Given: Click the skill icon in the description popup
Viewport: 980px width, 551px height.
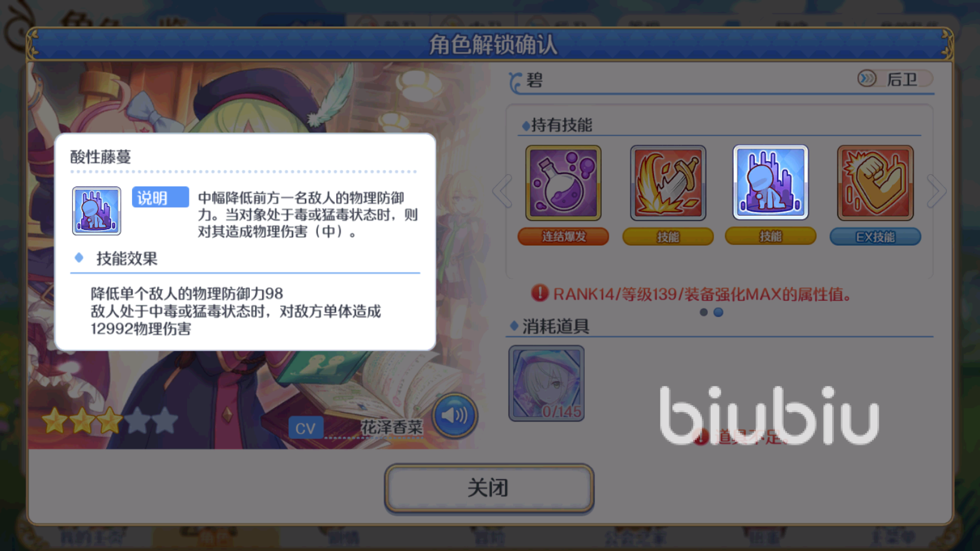Looking at the screenshot, I should pos(97,211).
